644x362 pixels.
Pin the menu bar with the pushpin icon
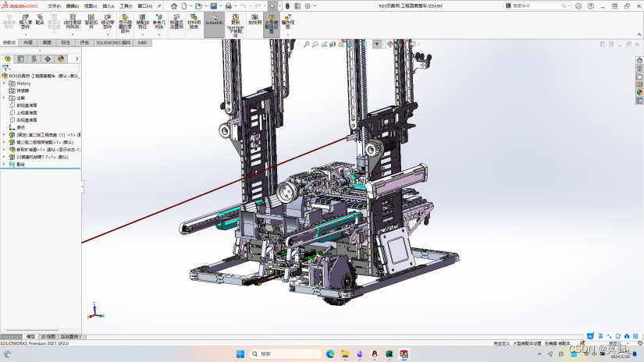pyautogui.click(x=159, y=6)
